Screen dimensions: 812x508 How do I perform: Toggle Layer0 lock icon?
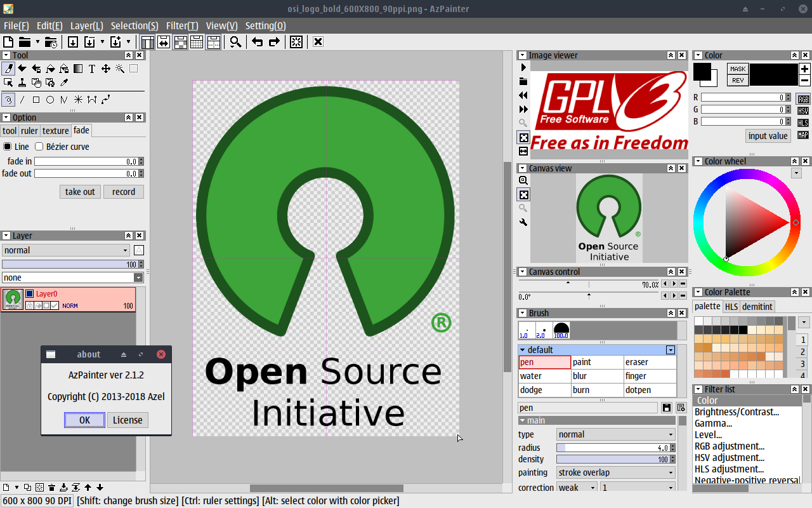[29, 306]
